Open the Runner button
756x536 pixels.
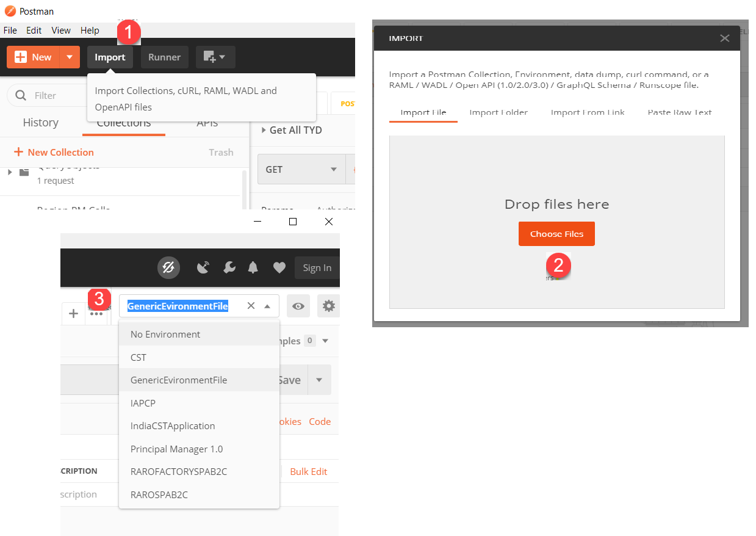point(164,57)
